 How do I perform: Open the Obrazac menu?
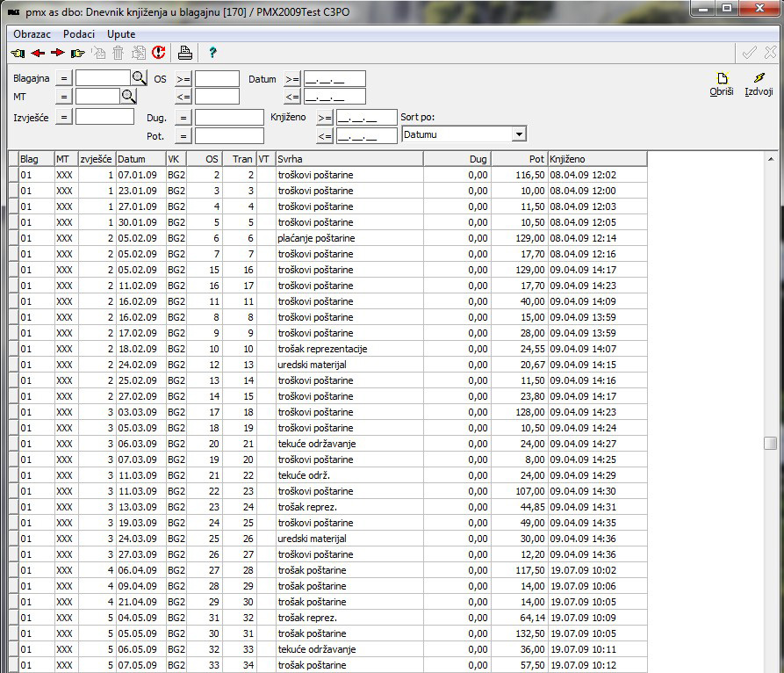coord(32,34)
